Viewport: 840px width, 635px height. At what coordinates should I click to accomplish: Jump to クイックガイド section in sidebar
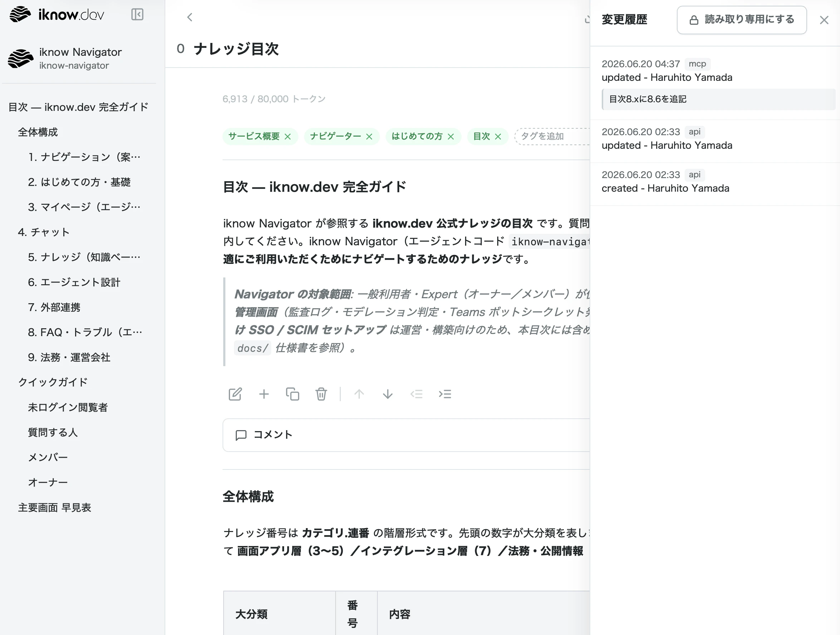(x=53, y=382)
